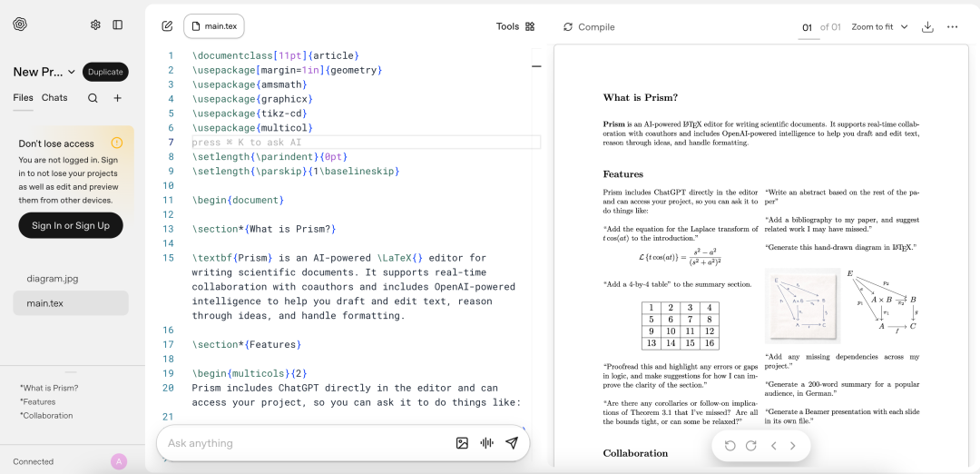Click the new edit pencil icon
The width and height of the screenshot is (980, 474).
pyautogui.click(x=167, y=26)
